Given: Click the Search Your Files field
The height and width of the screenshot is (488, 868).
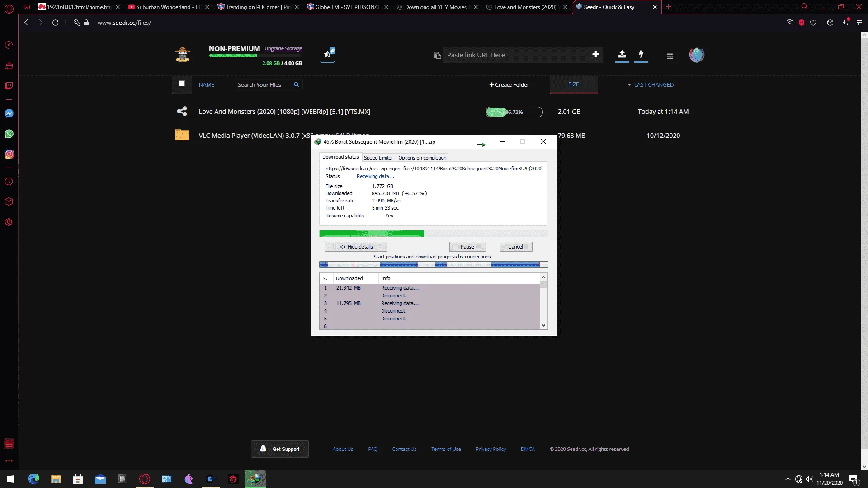Looking at the screenshot, I should click(x=264, y=85).
